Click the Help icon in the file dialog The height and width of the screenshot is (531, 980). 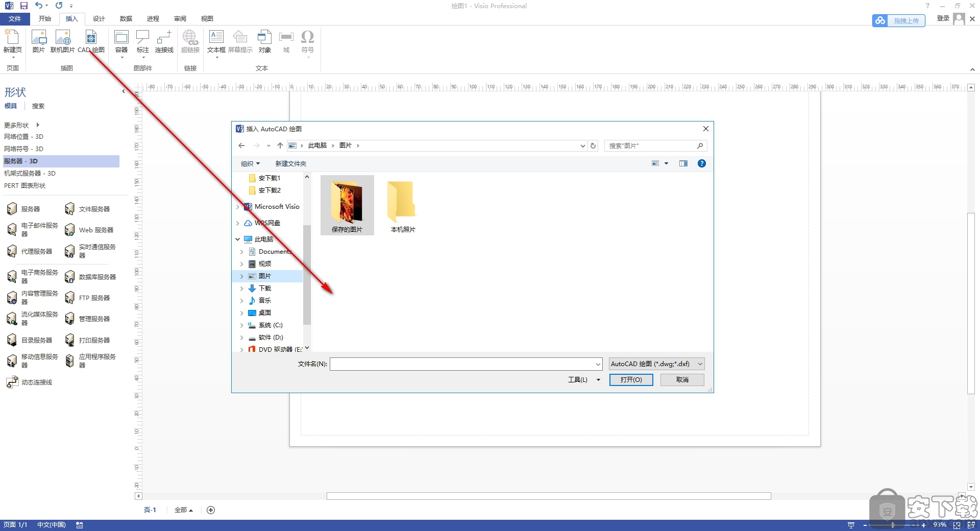click(x=702, y=163)
